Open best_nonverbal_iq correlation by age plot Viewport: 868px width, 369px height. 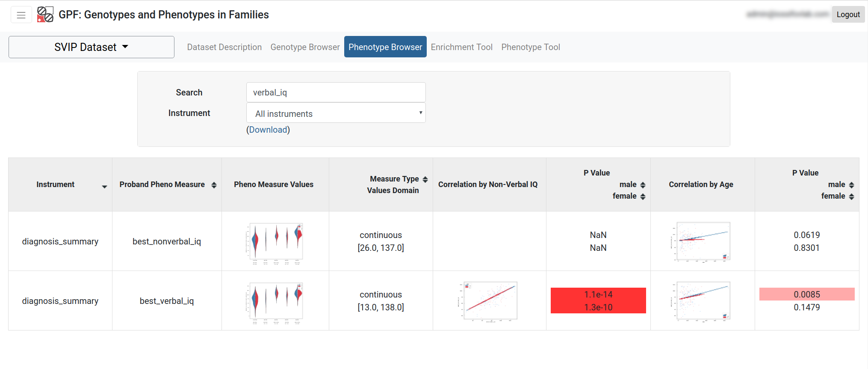(x=701, y=242)
